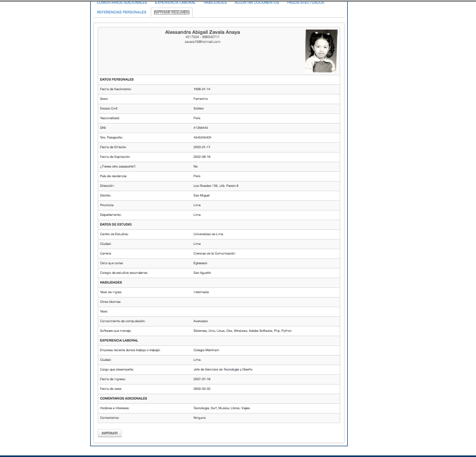This screenshot has height=457, width=476.
Task: Click the Sexo value Femenino
Action: (x=201, y=99)
